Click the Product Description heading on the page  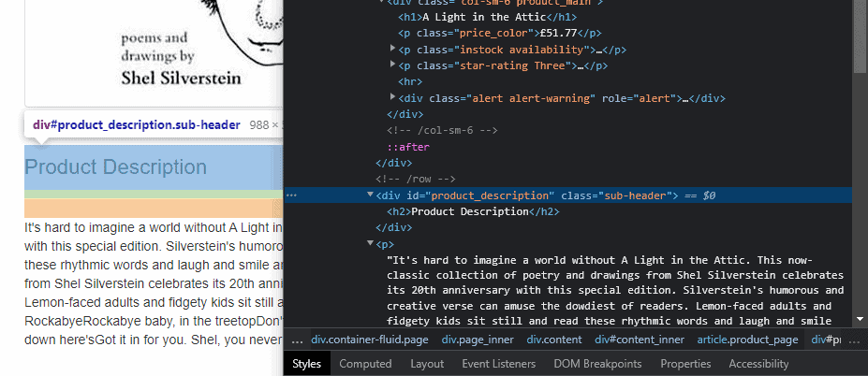[x=116, y=167]
